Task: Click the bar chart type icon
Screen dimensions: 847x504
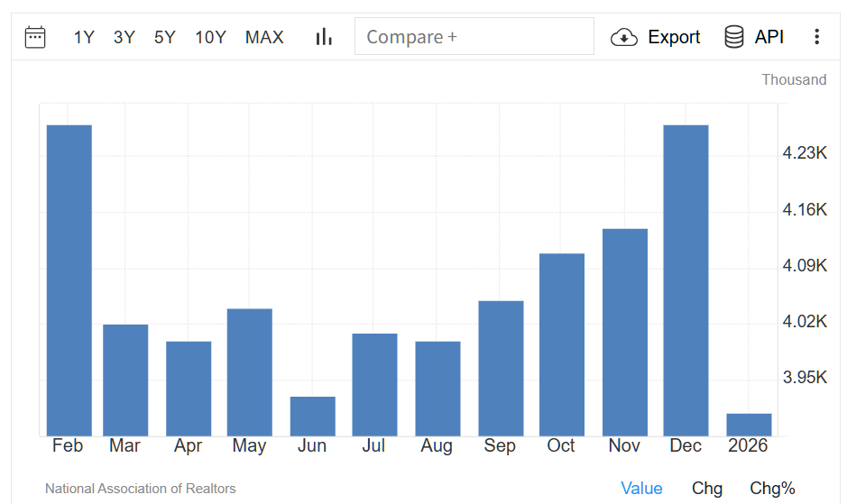Action: click(324, 37)
